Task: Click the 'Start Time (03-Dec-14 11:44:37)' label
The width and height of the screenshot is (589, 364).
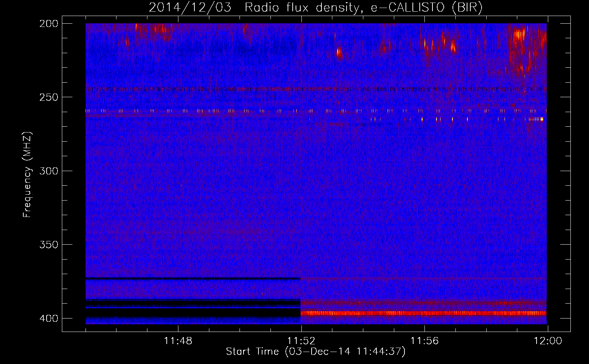Action: coord(316,352)
